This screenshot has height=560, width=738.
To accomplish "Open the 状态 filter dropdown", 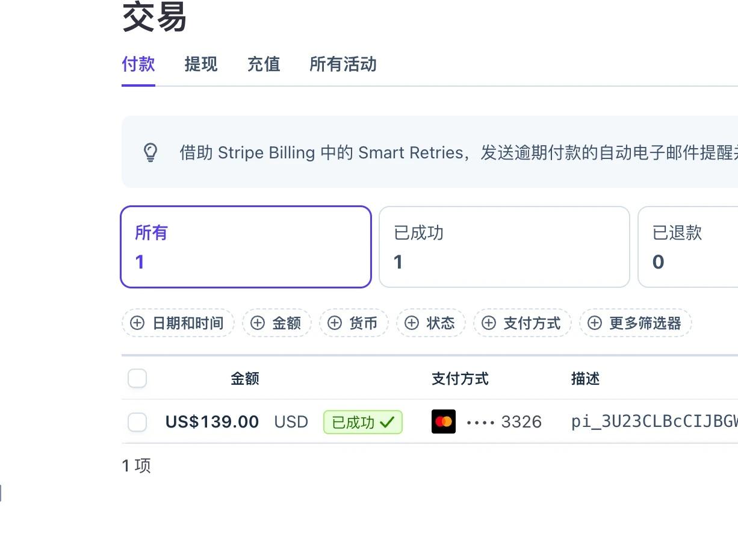I will coord(431,323).
